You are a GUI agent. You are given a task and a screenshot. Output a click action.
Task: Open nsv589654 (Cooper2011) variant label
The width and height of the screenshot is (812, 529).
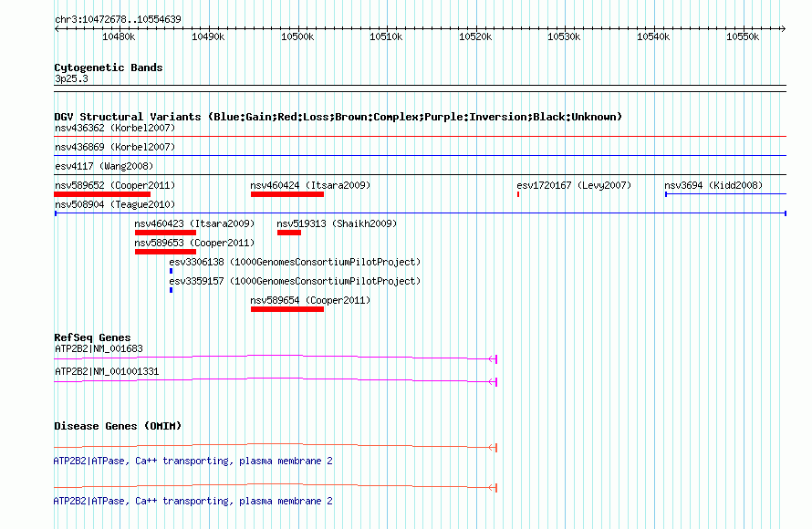(x=310, y=300)
